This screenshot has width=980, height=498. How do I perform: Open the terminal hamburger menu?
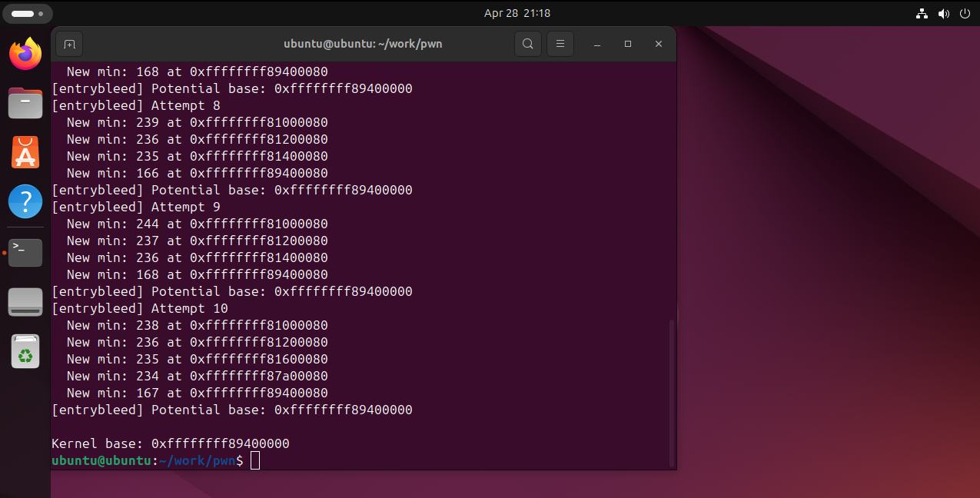[560, 44]
